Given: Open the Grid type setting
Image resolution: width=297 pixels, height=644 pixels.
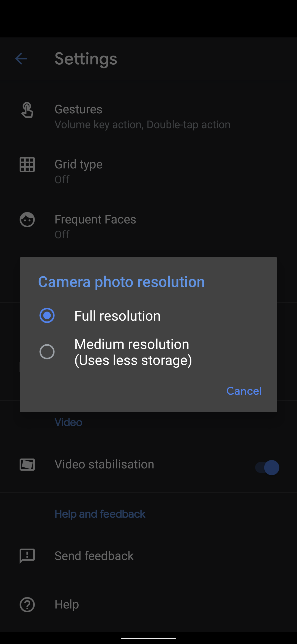Looking at the screenshot, I should click(79, 171).
